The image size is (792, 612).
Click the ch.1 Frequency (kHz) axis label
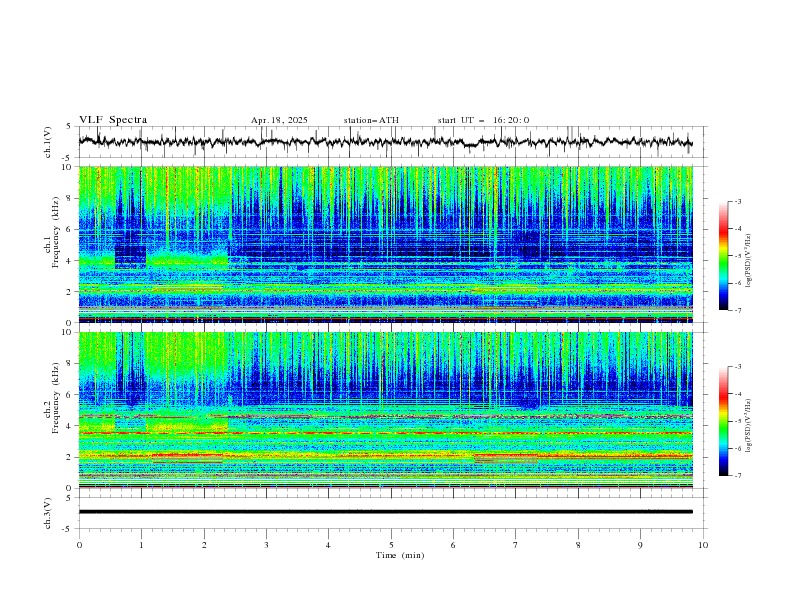51,233
